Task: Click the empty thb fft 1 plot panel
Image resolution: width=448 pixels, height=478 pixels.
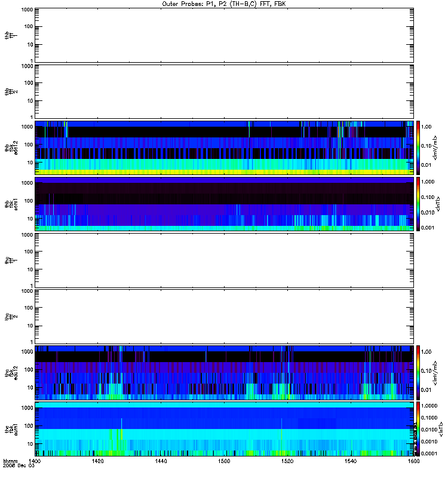Action: (224, 35)
